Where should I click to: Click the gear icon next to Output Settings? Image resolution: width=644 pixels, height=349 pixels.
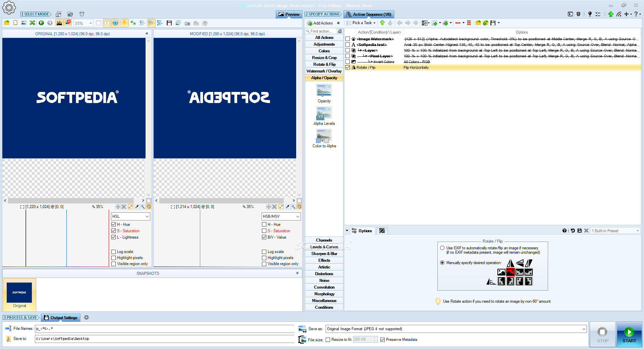click(86, 317)
